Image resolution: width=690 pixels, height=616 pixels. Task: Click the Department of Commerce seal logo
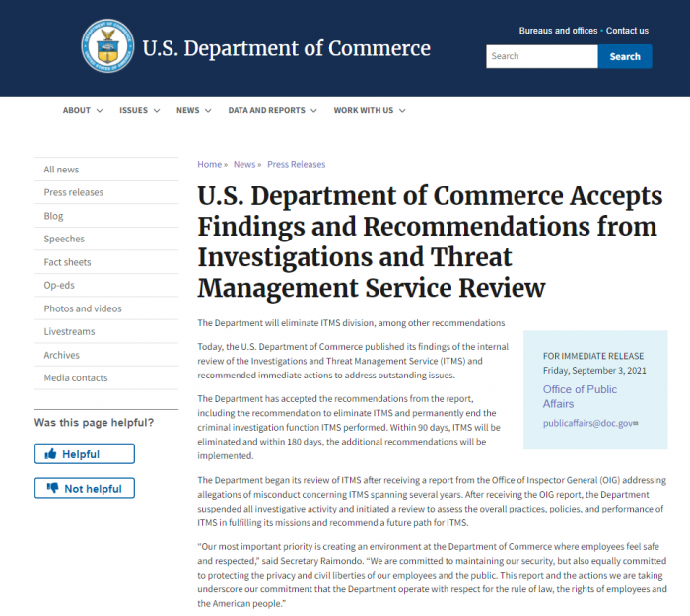pos(107,47)
